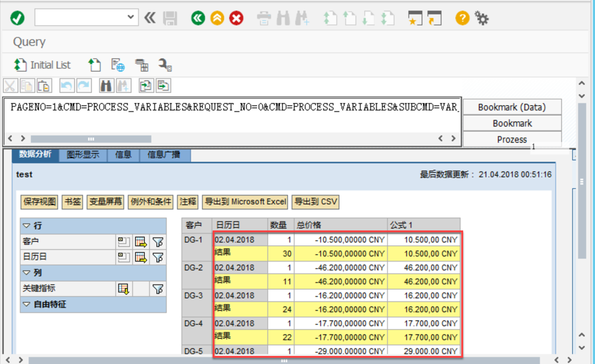Click the green Back arrow icon
Screen dimensions: 595x364
pos(198,18)
